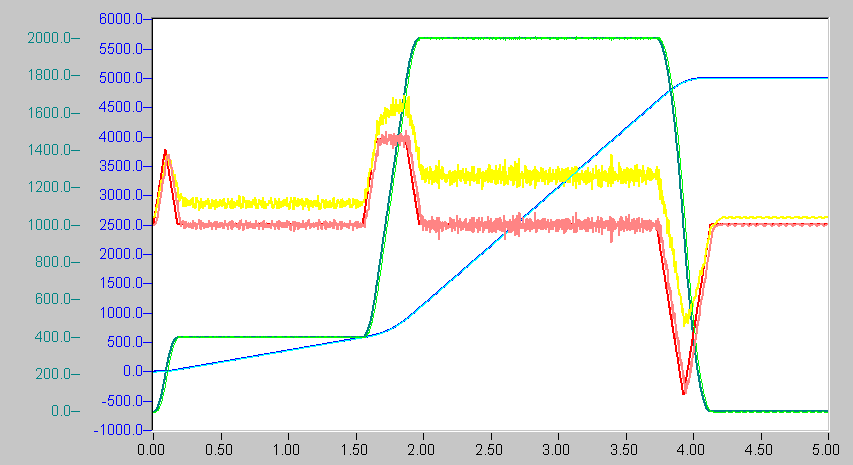Click the 4000.0 blue axis label

(120, 137)
